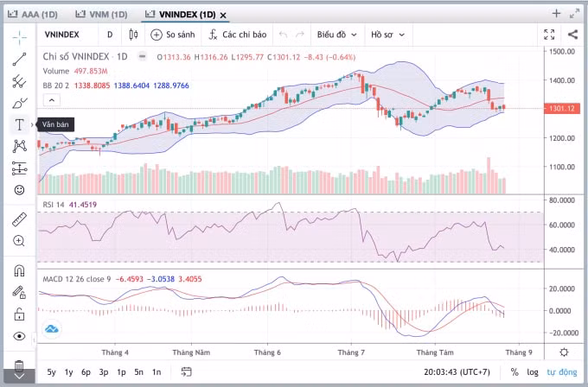Click the 20:03:43 (UTC+7) timezone
The height and width of the screenshot is (387, 588).
click(457, 372)
